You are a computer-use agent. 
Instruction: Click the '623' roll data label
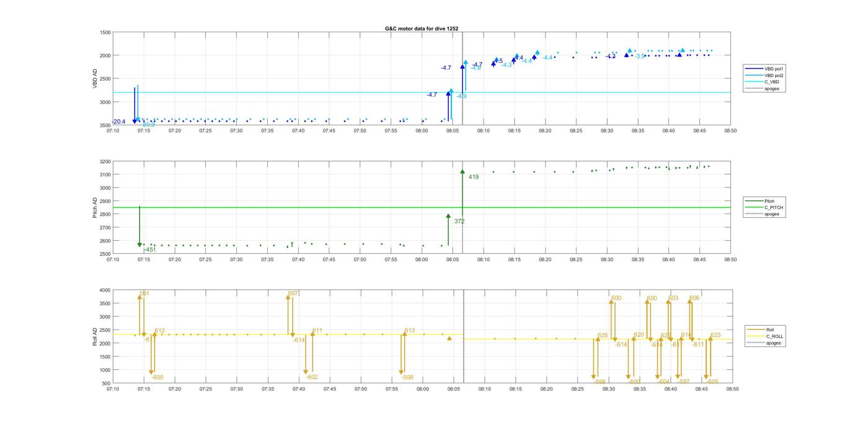click(715, 335)
